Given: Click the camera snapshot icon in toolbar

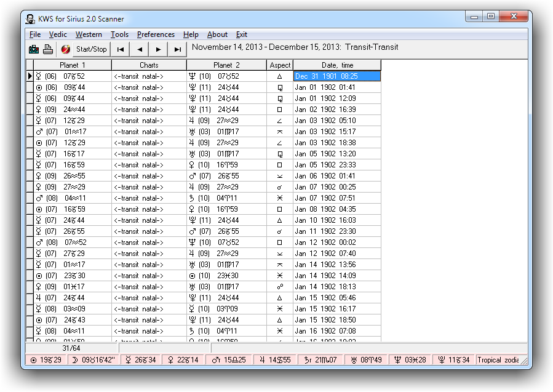Looking at the screenshot, I should pyautogui.click(x=34, y=49).
